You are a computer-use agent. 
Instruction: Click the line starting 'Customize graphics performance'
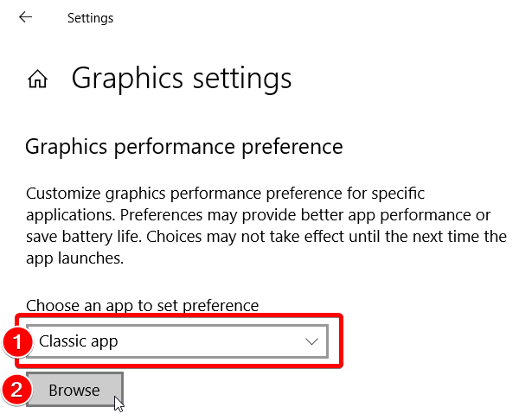(x=225, y=194)
